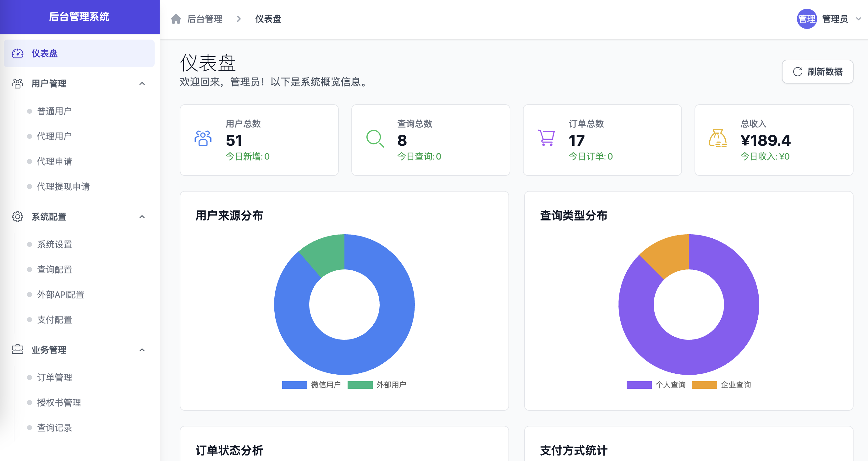This screenshot has height=461, width=868.
Task: Click the 管理 avatar circle
Action: (807, 19)
